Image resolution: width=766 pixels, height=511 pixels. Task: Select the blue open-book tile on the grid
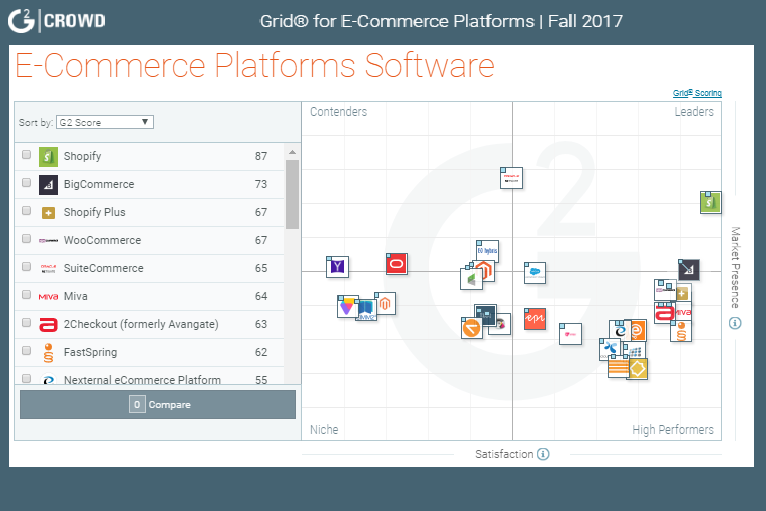point(366,310)
